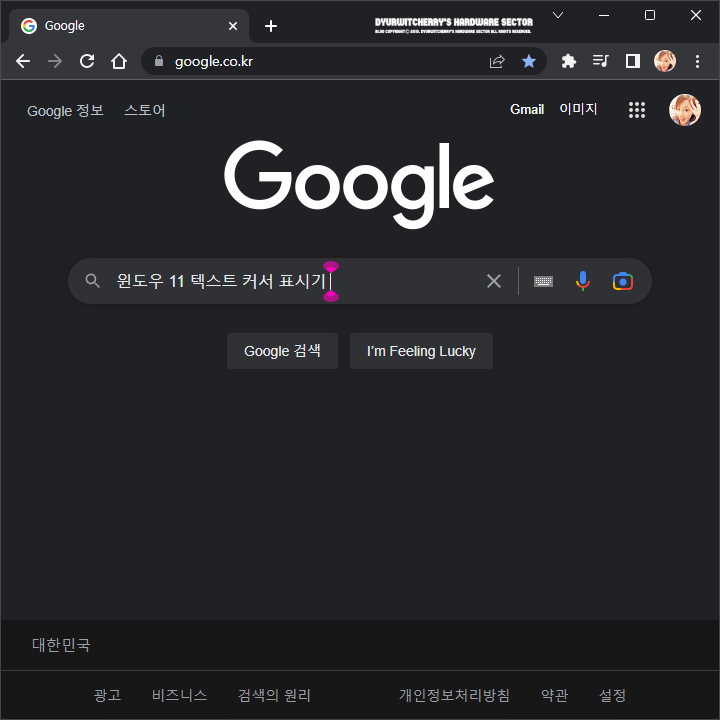Open the 비즈니스 footer link
This screenshot has height=720, width=720.
click(x=180, y=695)
